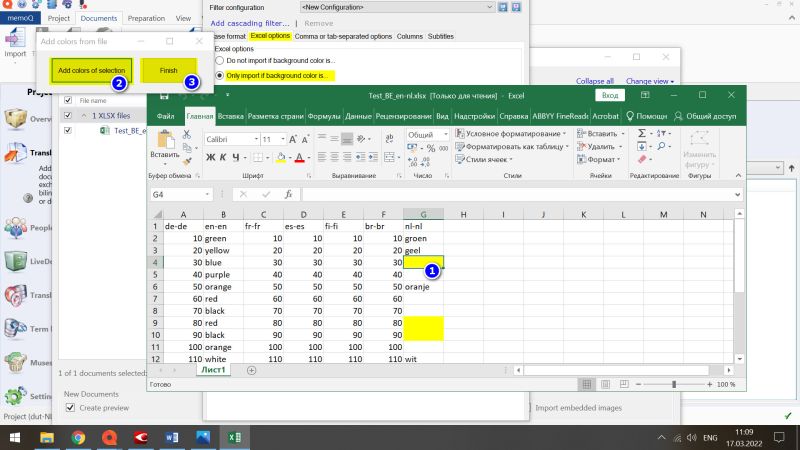Toggle the '1 XLSX files' checkbox
Screen dimensions: 800x450
coord(68,116)
